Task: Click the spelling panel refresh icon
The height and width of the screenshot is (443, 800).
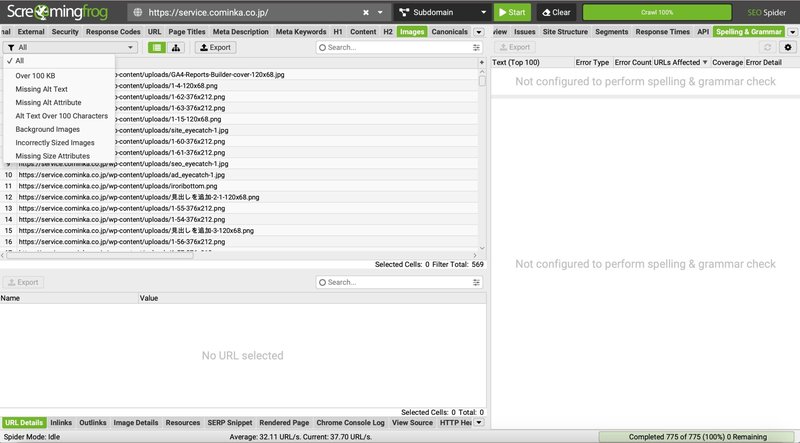Action: pos(767,47)
